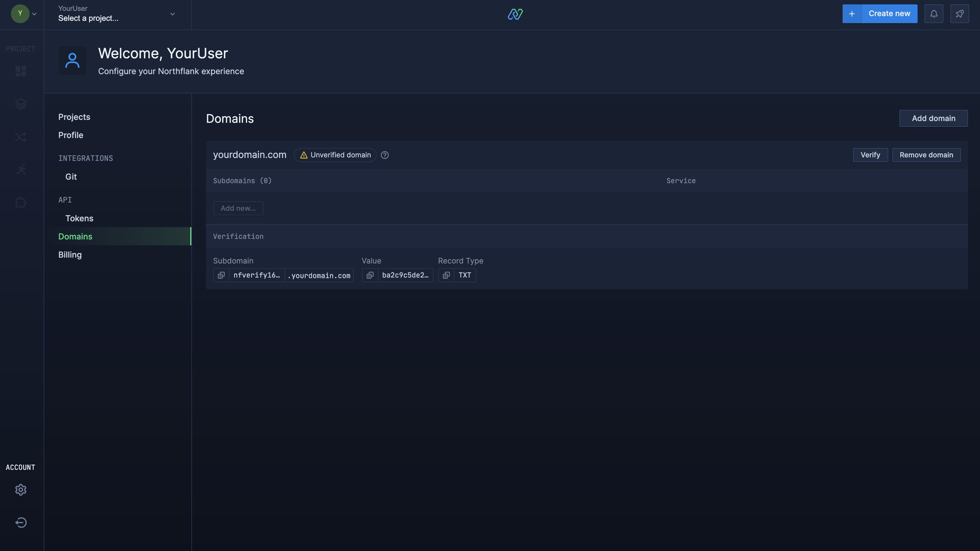Click the Create new button
This screenshot has width=980, height=551.
[x=889, y=14]
